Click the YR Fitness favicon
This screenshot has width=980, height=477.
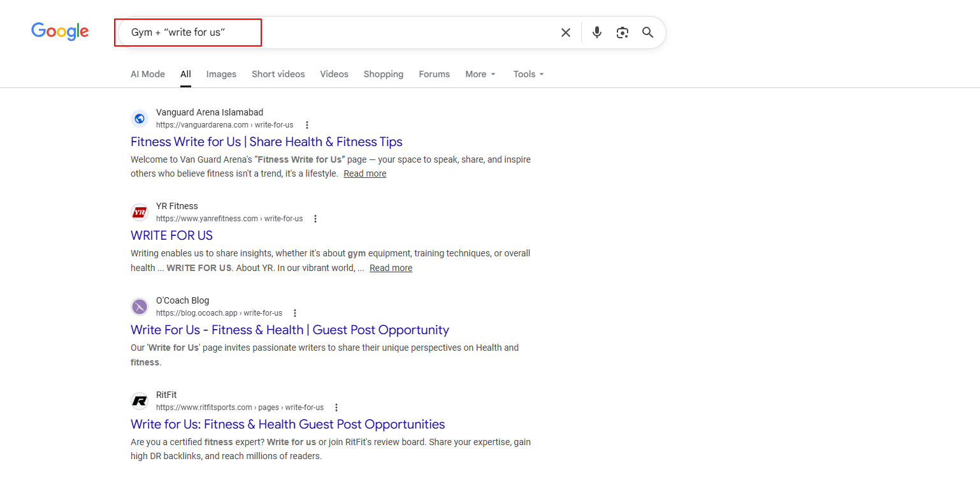click(140, 212)
